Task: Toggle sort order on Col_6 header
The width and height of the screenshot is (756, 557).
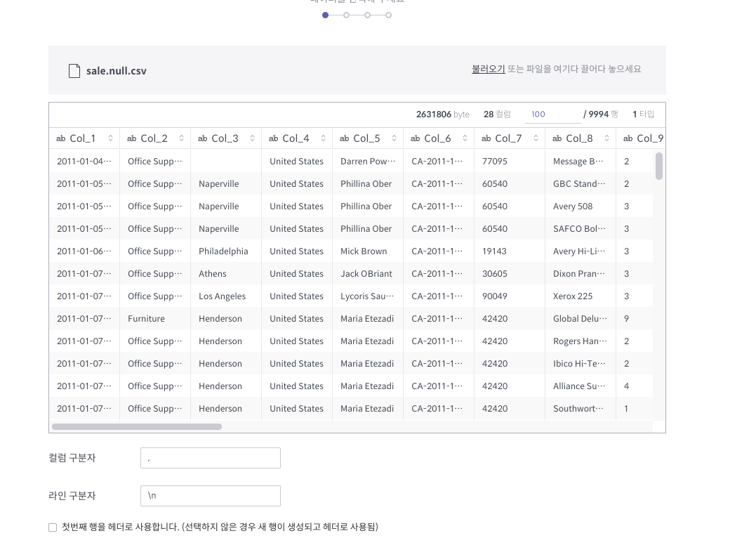Action: click(x=465, y=138)
